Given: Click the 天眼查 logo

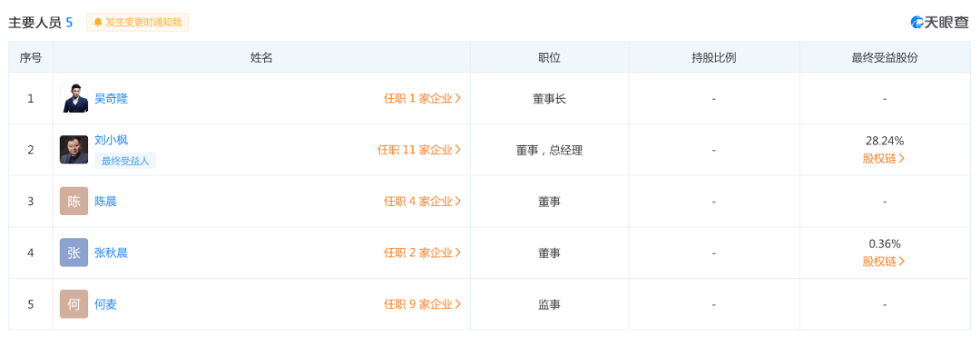Looking at the screenshot, I should click(939, 23).
